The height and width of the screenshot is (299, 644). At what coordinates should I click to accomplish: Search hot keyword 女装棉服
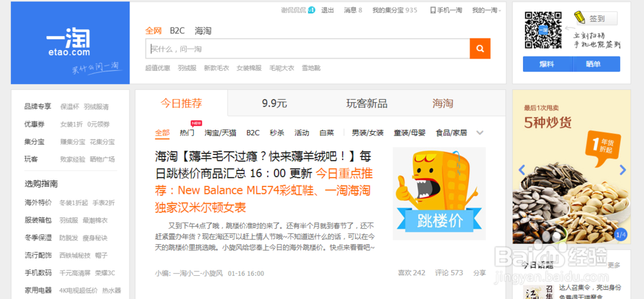[x=249, y=68]
